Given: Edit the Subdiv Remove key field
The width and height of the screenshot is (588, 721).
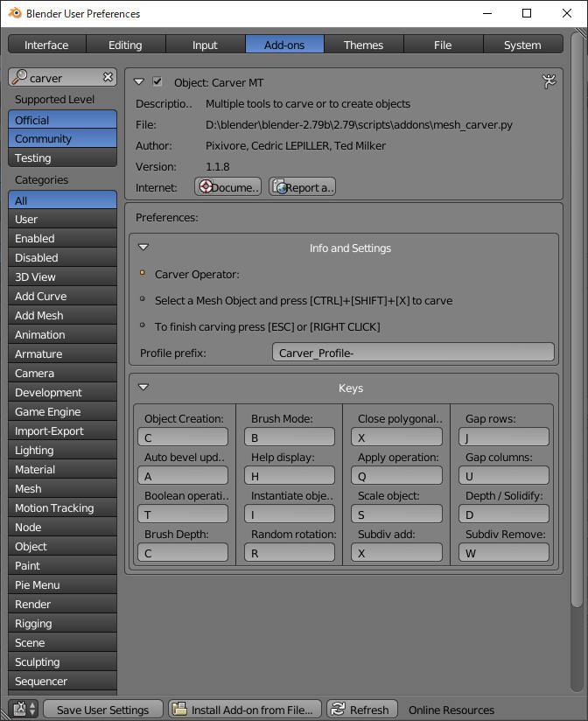Looking at the screenshot, I should [x=504, y=553].
